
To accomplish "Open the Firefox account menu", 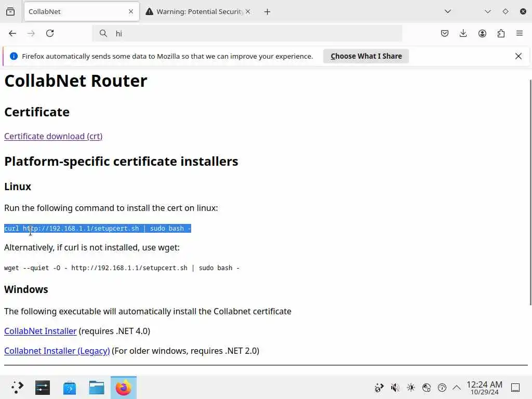I will [482, 33].
